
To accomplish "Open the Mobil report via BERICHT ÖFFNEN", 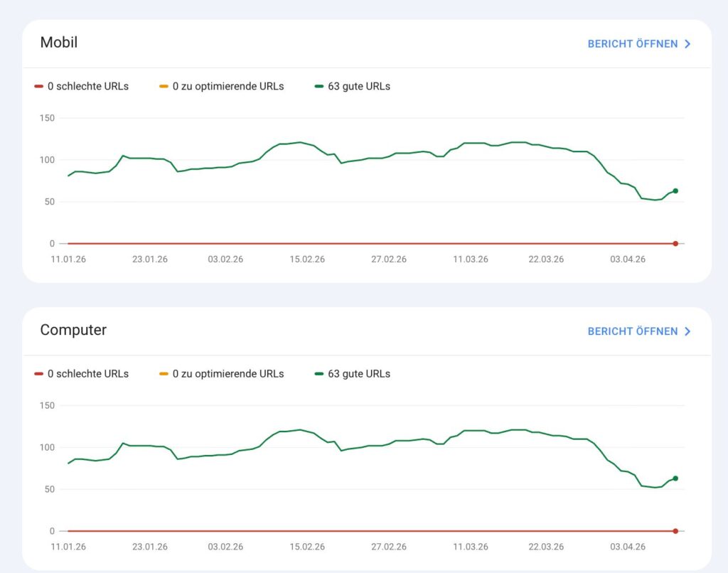I will (632, 44).
